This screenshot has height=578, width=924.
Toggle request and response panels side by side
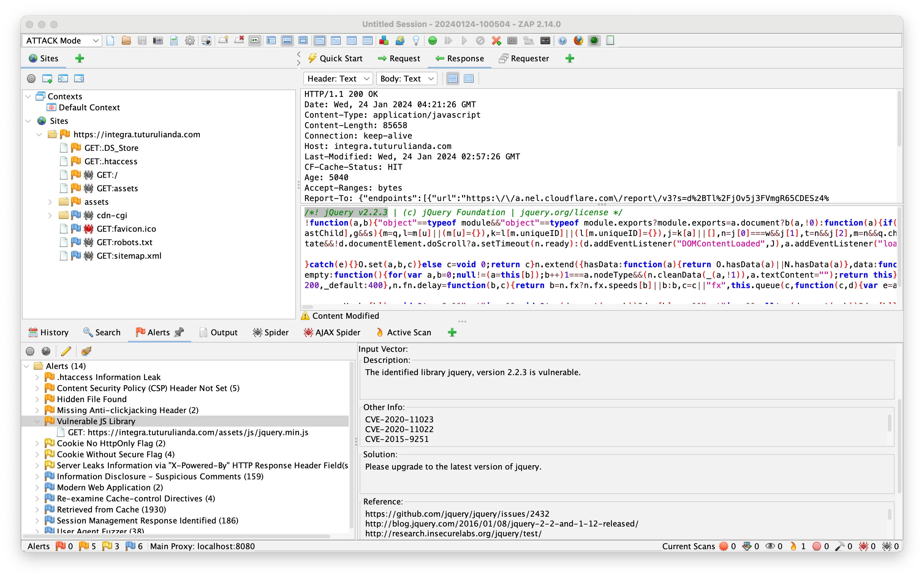pos(352,40)
